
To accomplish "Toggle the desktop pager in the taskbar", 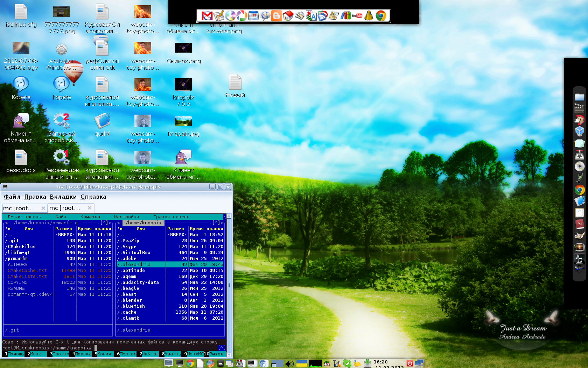I will [x=276, y=363].
